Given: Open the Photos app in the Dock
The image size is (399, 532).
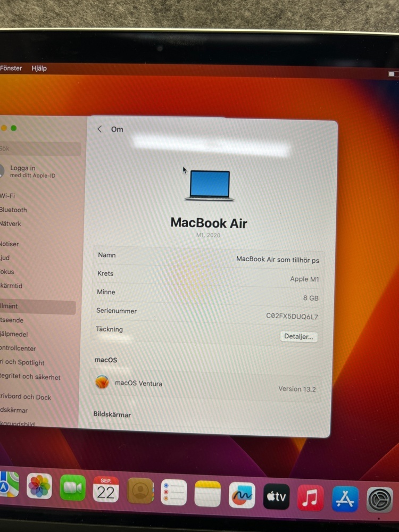Looking at the screenshot, I should [39, 486].
